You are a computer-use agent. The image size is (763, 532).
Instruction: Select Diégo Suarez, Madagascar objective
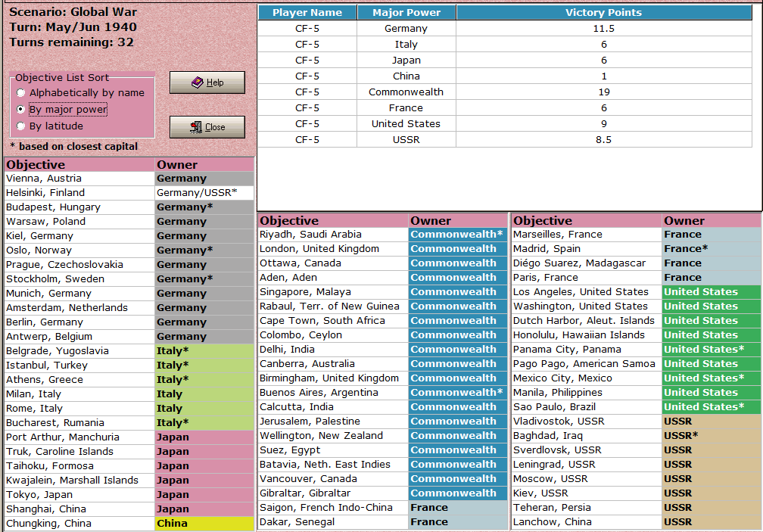click(x=587, y=263)
